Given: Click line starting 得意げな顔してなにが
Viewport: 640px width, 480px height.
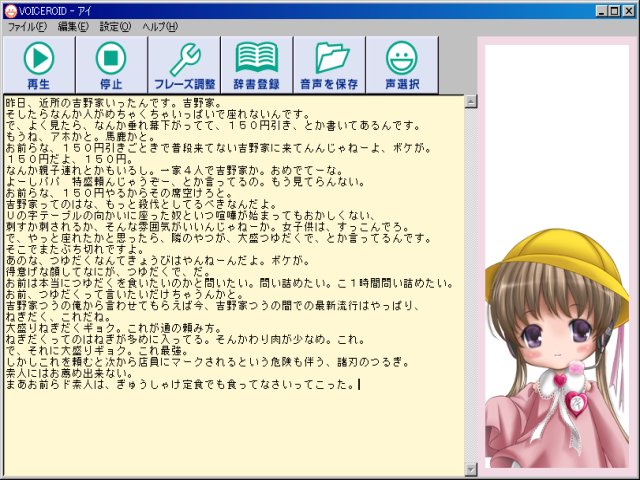Looking at the screenshot, I should [x=109, y=271].
